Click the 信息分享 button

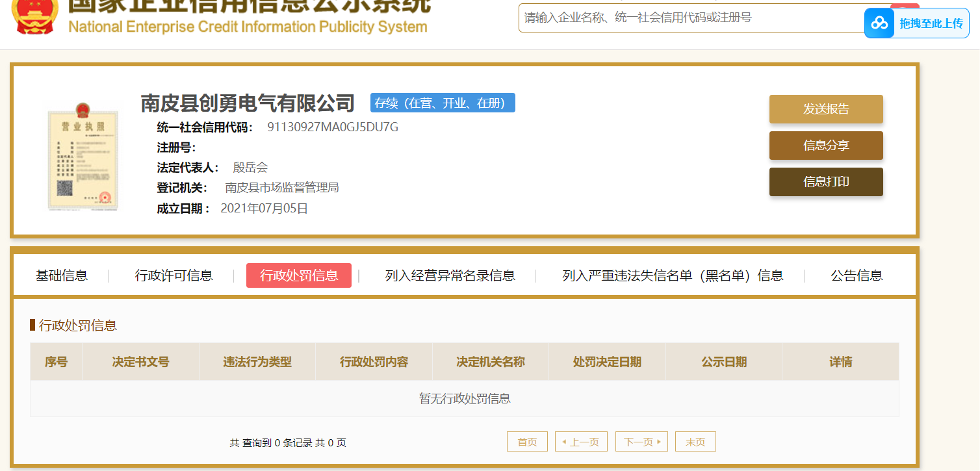826,146
